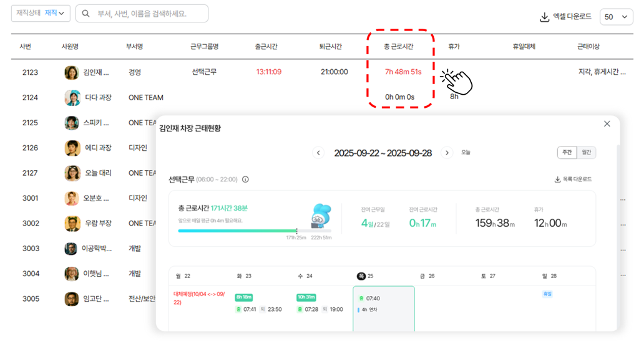Screen dimensions: 644x344
Task: Click the search magnifier icon
Action: click(85, 14)
